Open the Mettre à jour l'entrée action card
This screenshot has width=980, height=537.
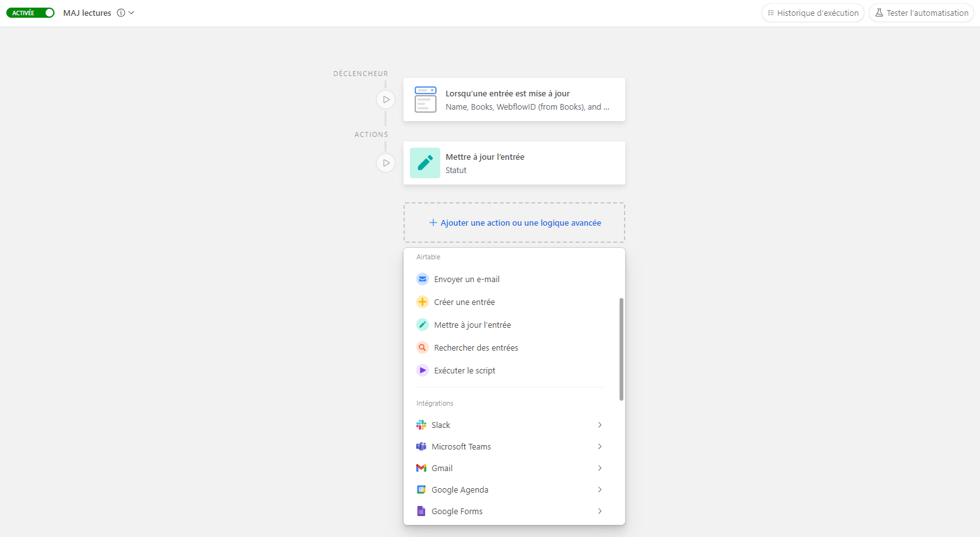tap(514, 163)
